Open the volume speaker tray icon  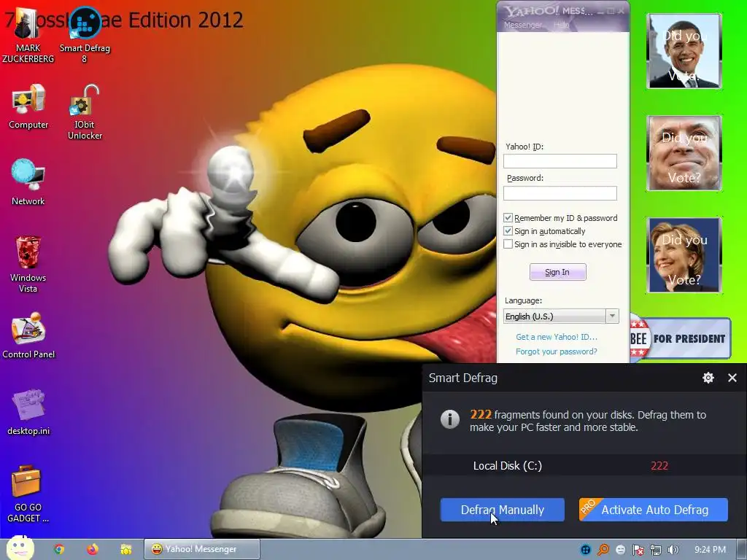[x=673, y=550]
